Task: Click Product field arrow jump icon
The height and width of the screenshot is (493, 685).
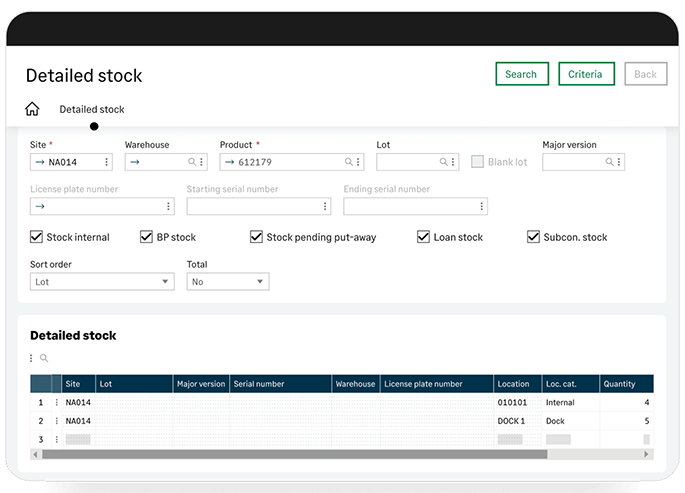Action: [230, 162]
